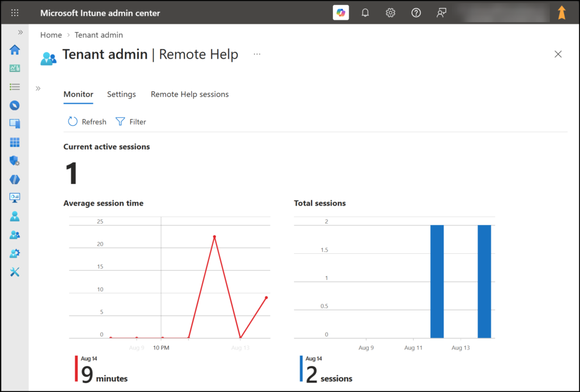Viewport: 580px width, 392px height.
Task: Switch to the Settings tab
Action: click(121, 94)
